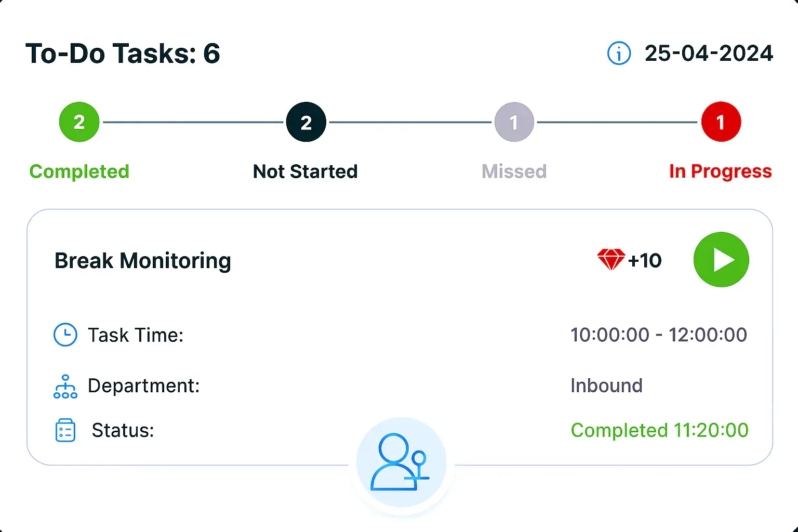Filter tasks by Not Started label

305,171
